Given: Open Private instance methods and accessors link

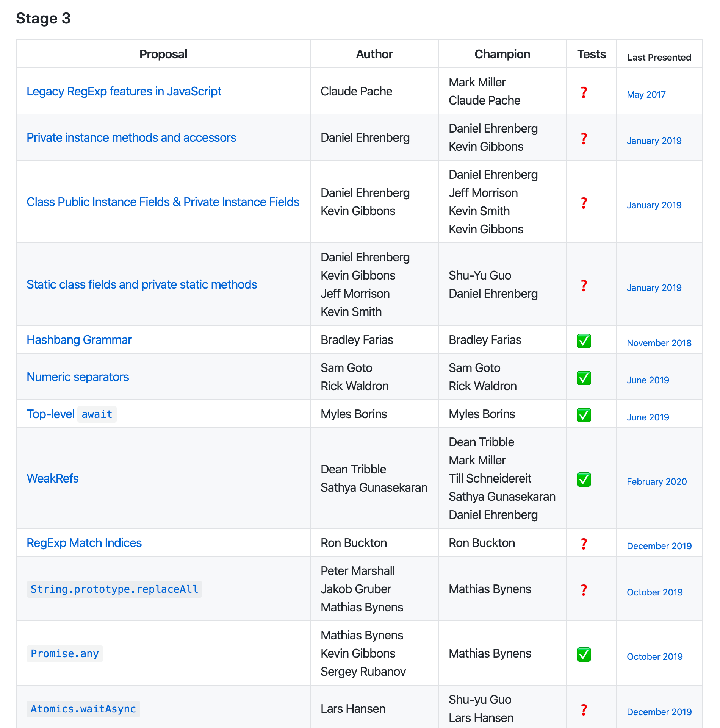Looking at the screenshot, I should [131, 137].
